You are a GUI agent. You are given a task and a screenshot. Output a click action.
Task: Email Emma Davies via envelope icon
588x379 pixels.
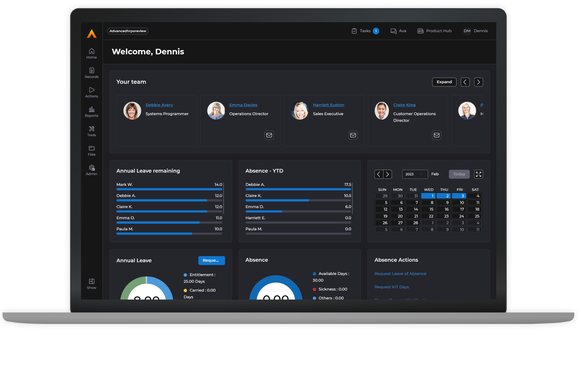[269, 135]
